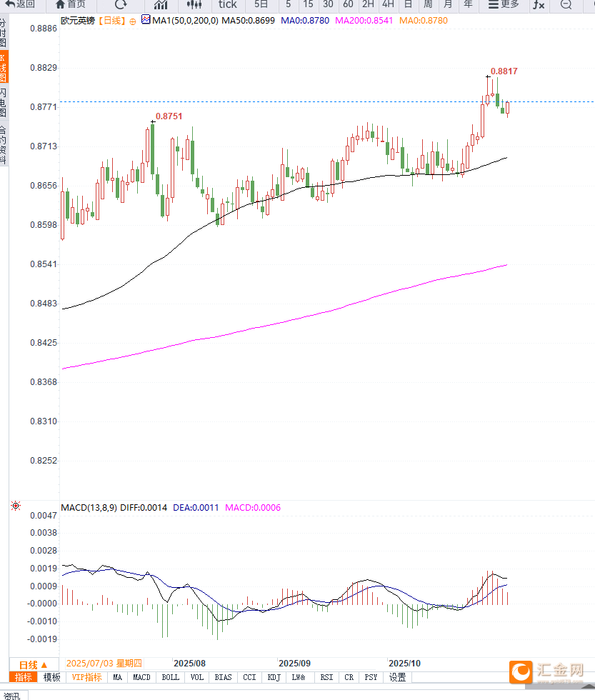The image size is (595, 700).
Task: Select the 5-minute timeframe
Action: pyautogui.click(x=289, y=4)
